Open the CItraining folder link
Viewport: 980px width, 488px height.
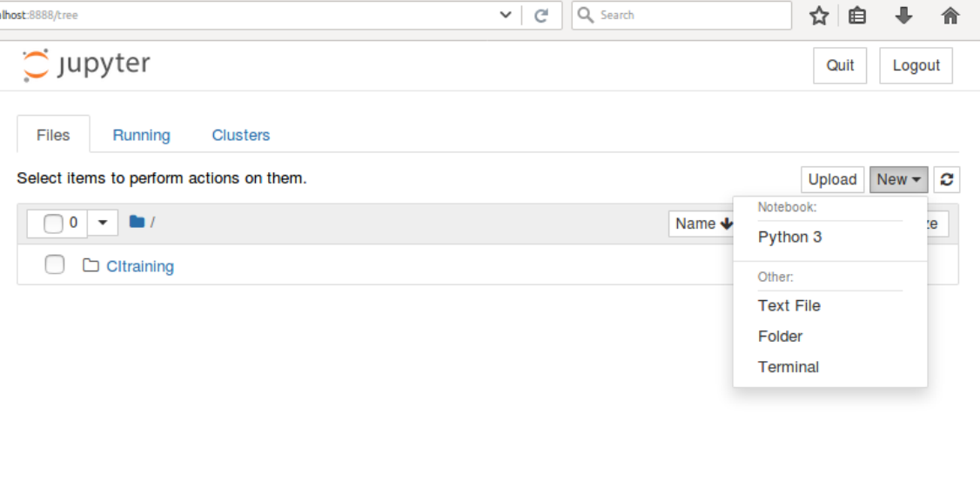140,266
